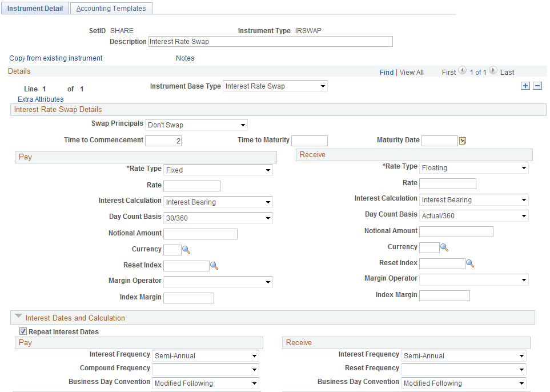Viewport: 550px width, 392px height.
Task: Open the View All link in Details header
Action: click(x=411, y=72)
